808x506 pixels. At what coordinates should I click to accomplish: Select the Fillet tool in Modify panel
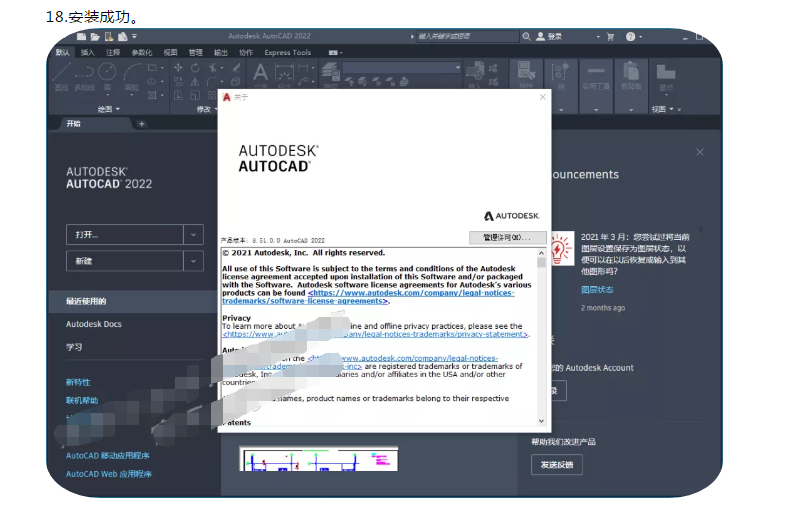(x=212, y=81)
